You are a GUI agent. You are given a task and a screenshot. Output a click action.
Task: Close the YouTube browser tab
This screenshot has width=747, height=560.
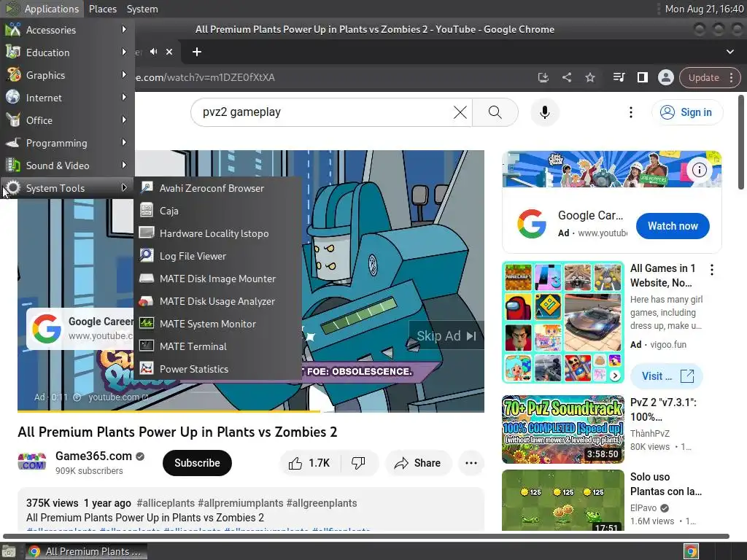pyautogui.click(x=169, y=52)
